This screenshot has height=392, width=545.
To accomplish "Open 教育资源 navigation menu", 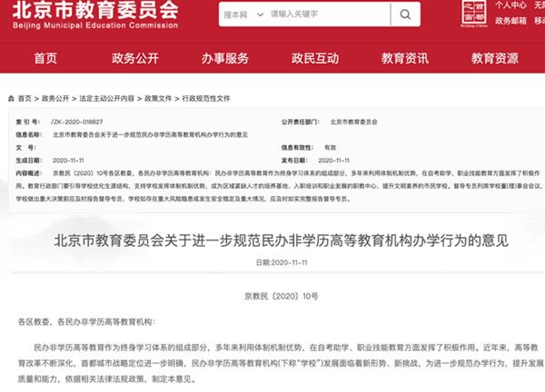I will 495,58.
